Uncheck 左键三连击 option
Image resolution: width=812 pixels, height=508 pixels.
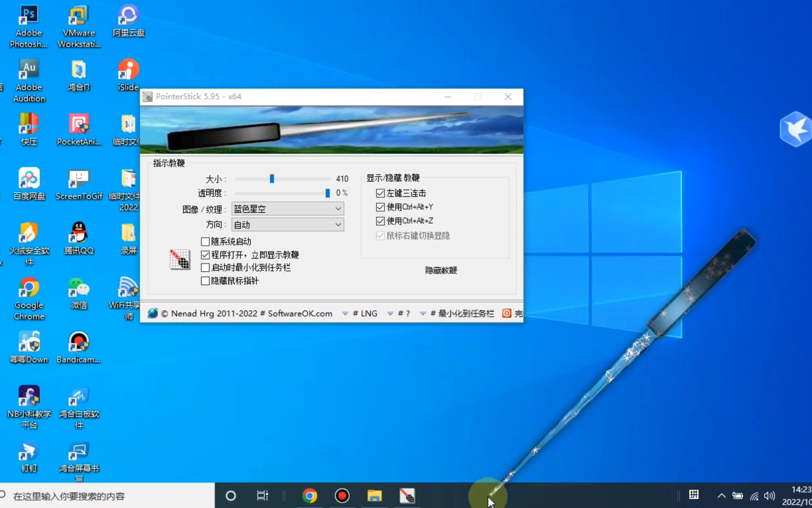point(380,193)
